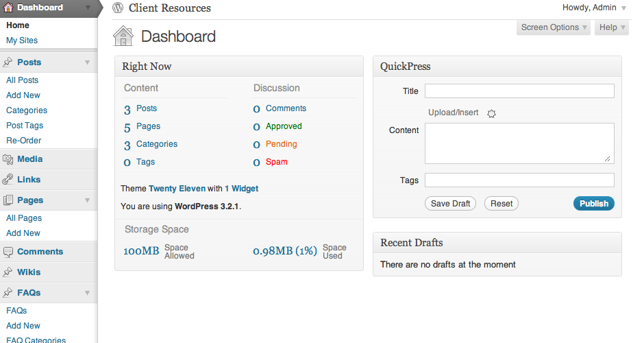Collapse the FAQs menu section arrow
644x343 pixels.
coord(87,293)
